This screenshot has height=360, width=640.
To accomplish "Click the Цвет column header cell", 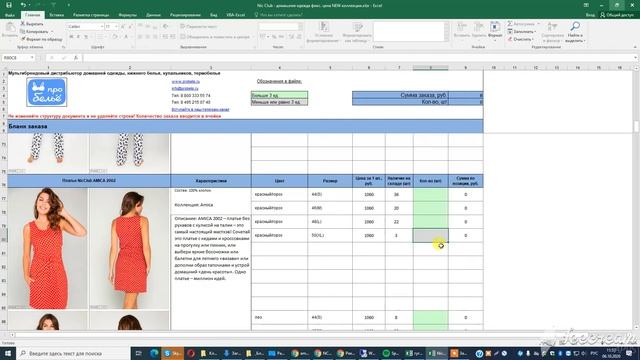I will (x=280, y=181).
